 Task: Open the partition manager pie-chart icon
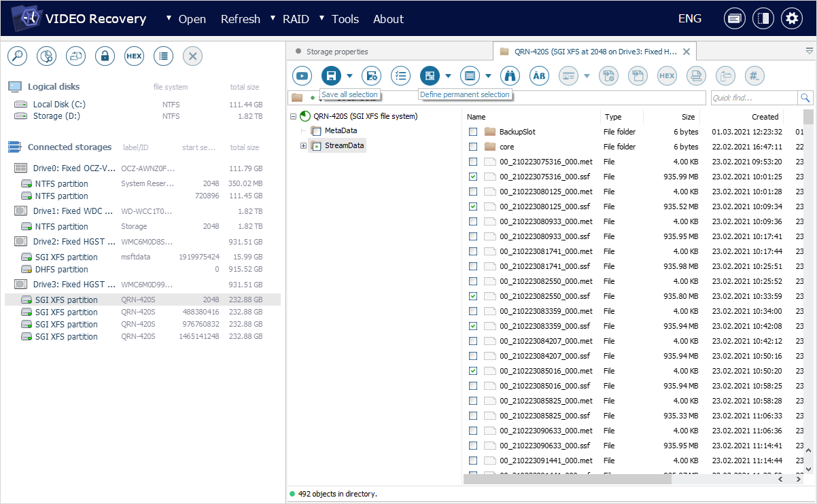(46, 56)
